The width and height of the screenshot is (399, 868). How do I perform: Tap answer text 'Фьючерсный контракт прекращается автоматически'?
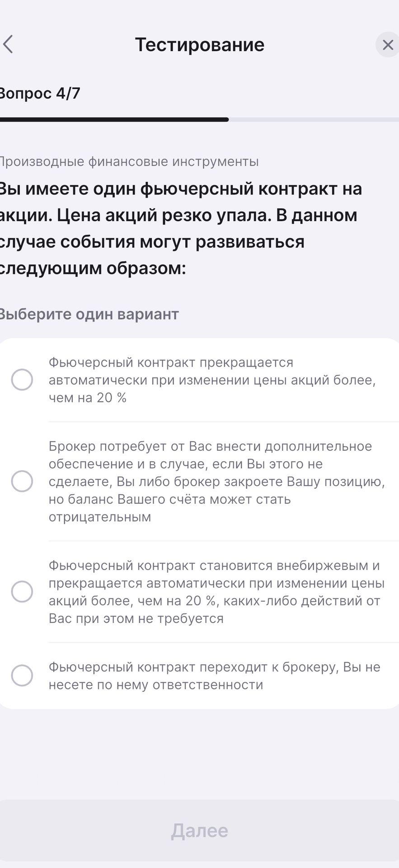click(x=171, y=371)
